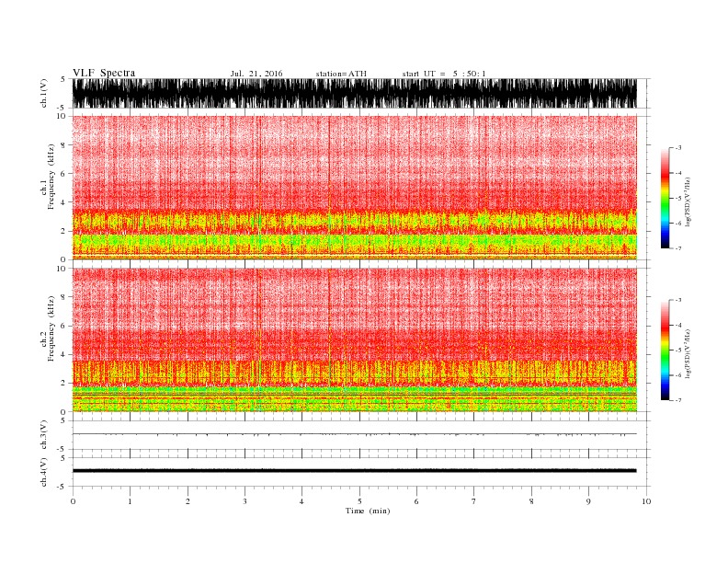728x563 pixels.
Task: Click the "ch.3(V)" axis label
Action: tap(43, 434)
